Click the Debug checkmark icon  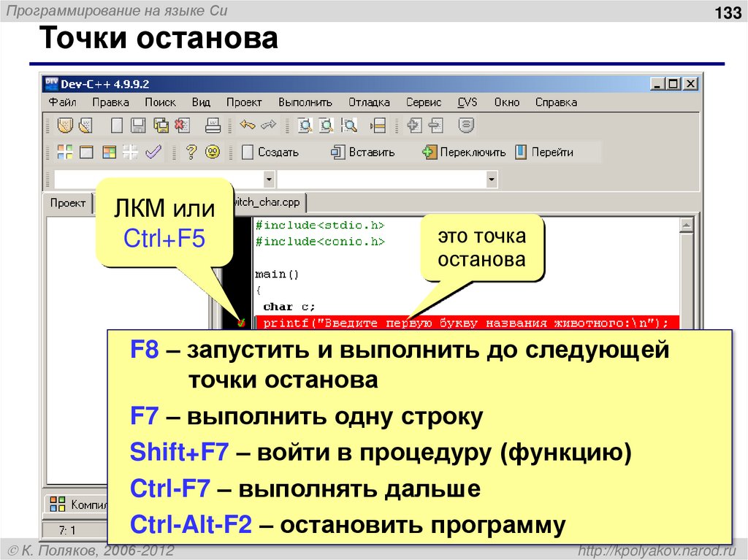tap(153, 152)
